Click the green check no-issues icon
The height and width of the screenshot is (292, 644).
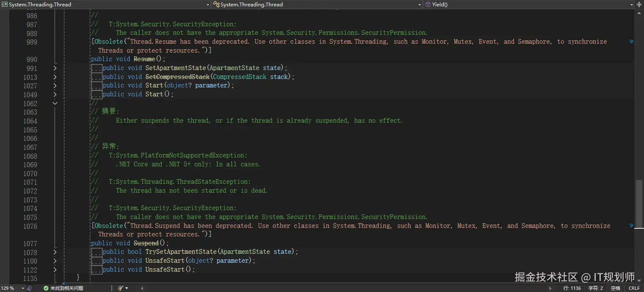click(x=46, y=288)
